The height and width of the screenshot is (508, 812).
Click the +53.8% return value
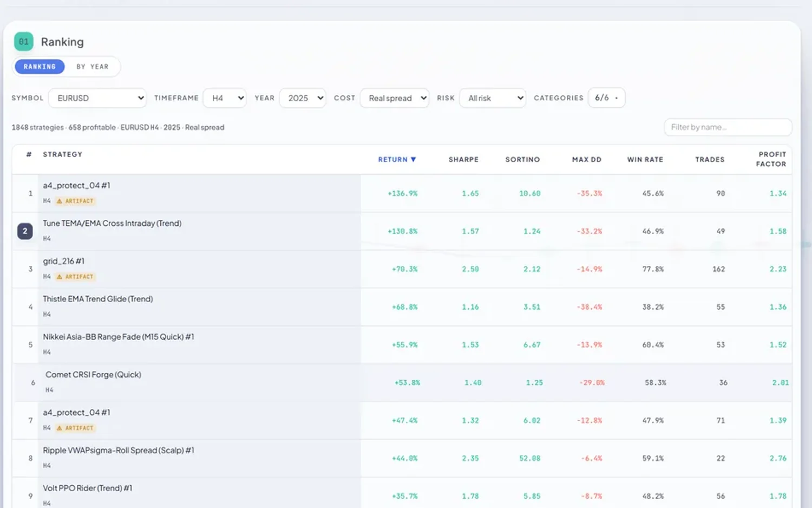[407, 383]
